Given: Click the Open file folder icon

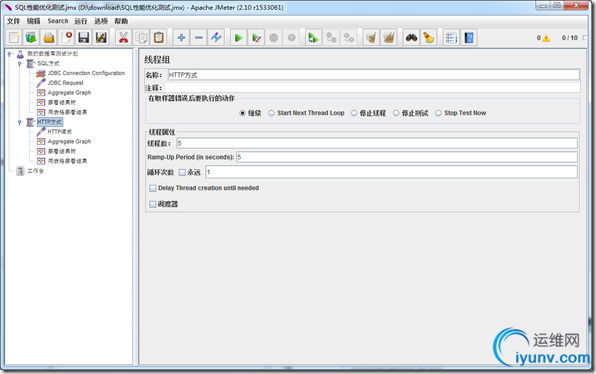Looking at the screenshot, I should [49, 38].
